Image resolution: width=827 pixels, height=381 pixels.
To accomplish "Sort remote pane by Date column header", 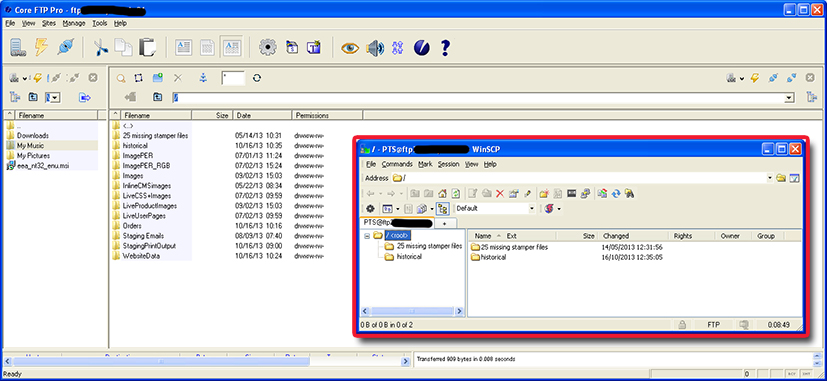I will [x=263, y=115].
